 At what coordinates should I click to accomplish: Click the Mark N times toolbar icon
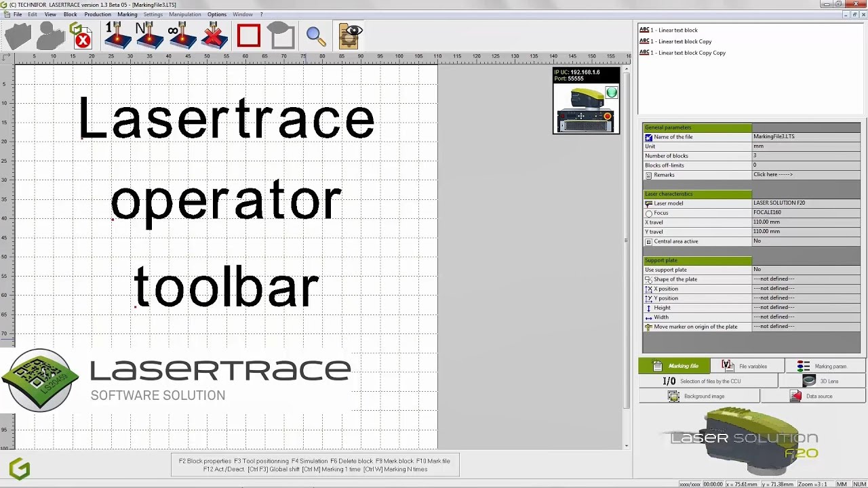pos(149,36)
